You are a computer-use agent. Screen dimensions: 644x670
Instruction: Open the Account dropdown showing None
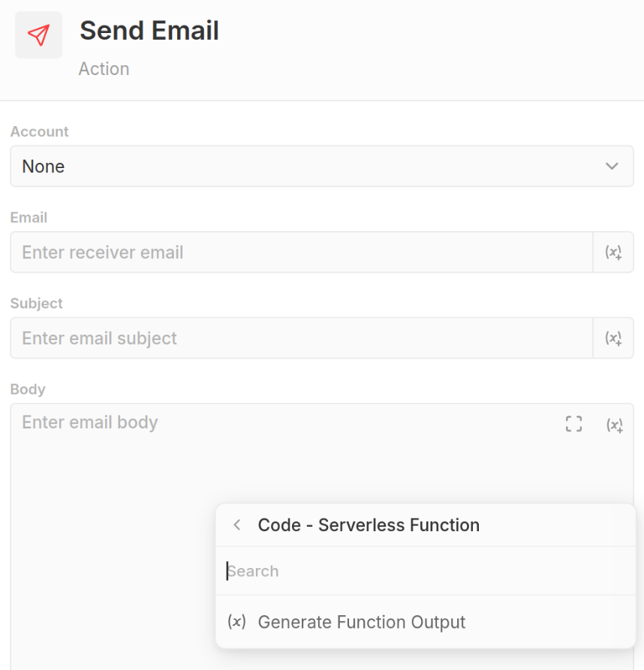pyautogui.click(x=300, y=167)
